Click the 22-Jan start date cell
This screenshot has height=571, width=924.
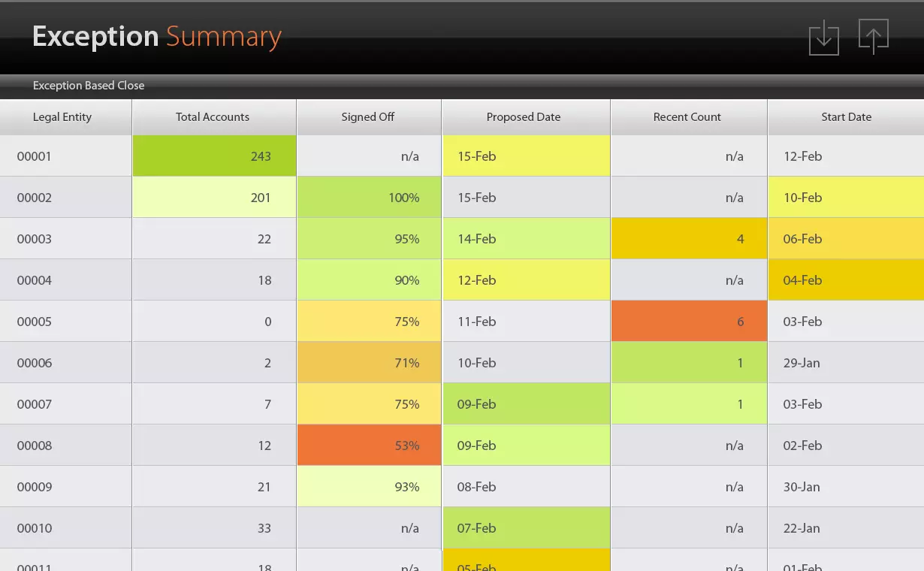coord(846,528)
